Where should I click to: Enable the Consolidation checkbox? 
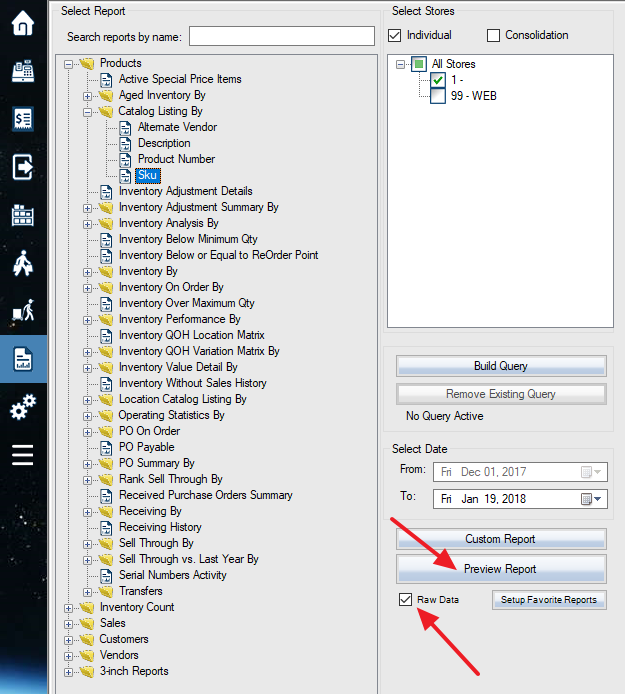point(493,35)
